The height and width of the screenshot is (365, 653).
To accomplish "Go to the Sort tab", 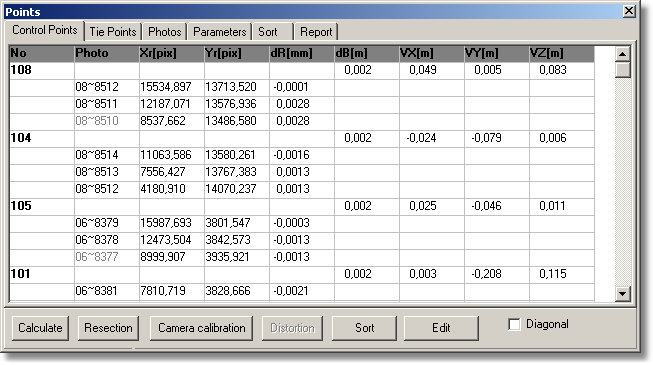I will [x=273, y=32].
